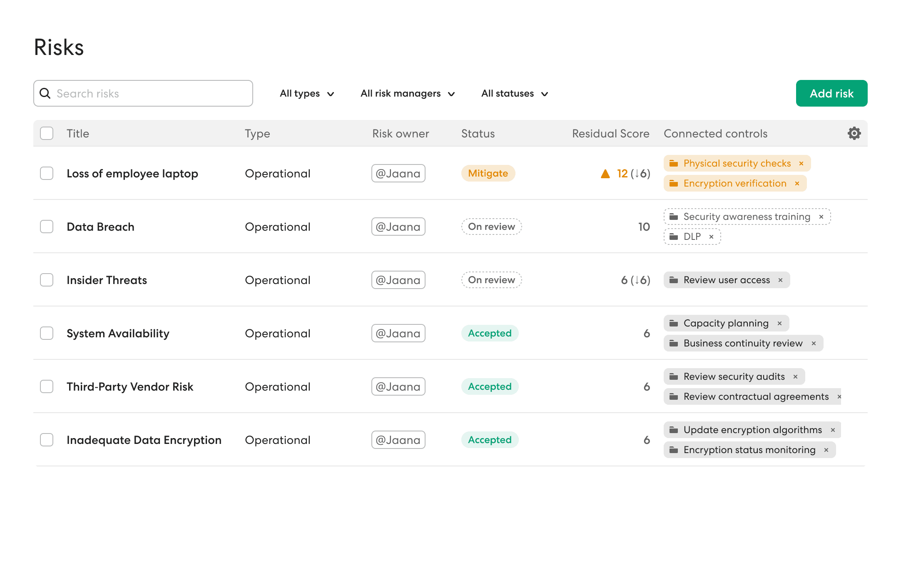Remove the DLP control tag

point(711,237)
